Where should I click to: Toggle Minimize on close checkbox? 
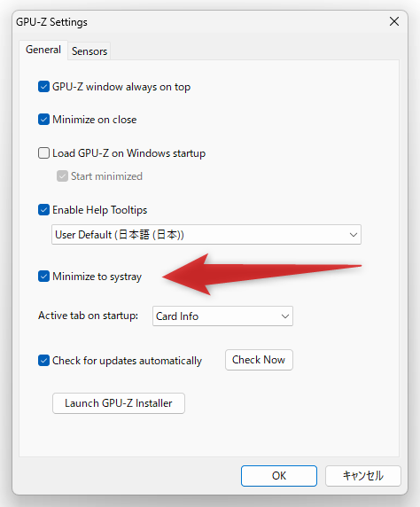43,120
